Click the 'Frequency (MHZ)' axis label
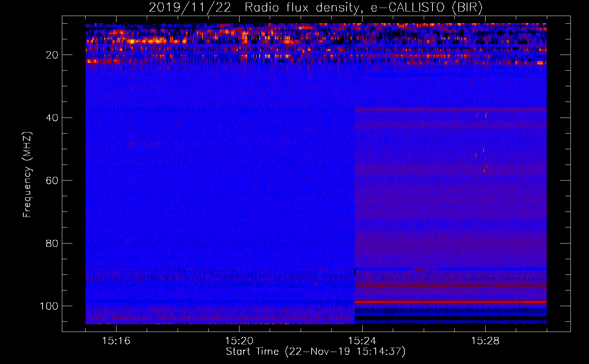 tap(27, 175)
